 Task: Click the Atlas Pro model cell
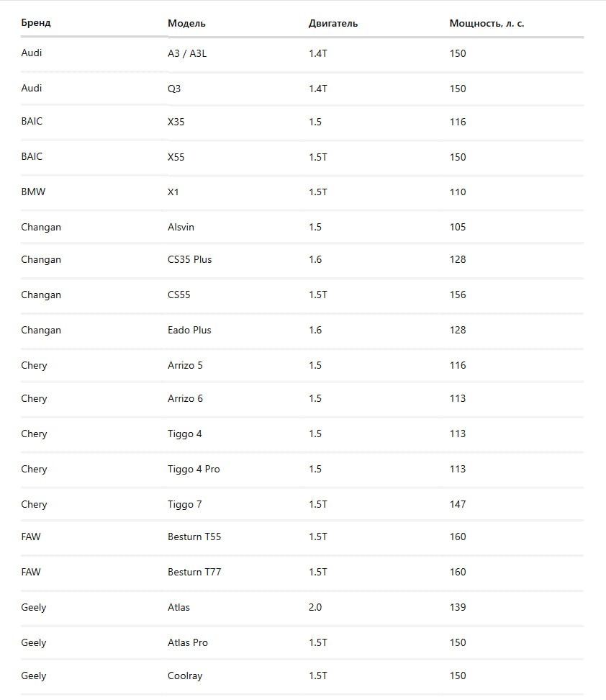[x=188, y=642]
